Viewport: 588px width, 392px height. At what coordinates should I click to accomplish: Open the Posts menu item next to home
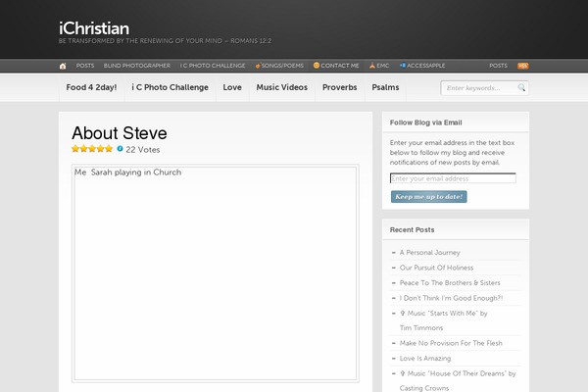[x=85, y=66]
